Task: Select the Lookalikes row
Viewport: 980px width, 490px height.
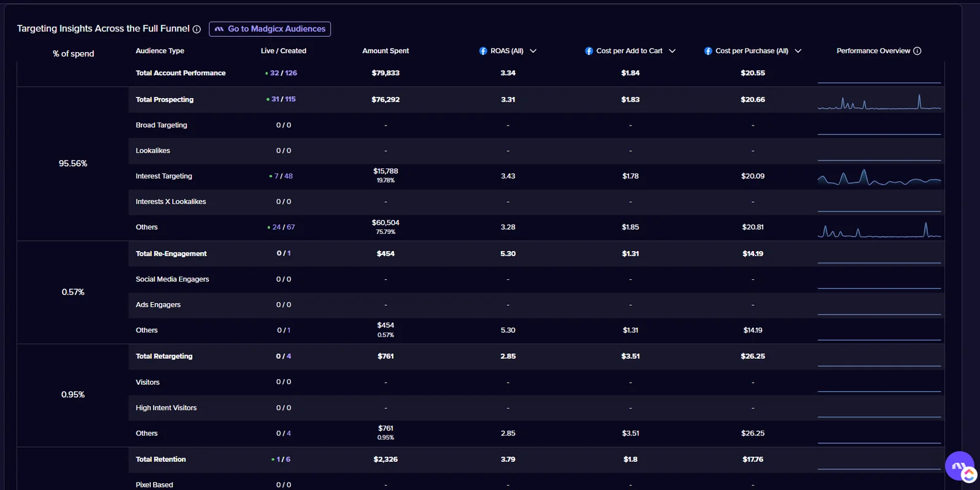Action: click(x=536, y=151)
